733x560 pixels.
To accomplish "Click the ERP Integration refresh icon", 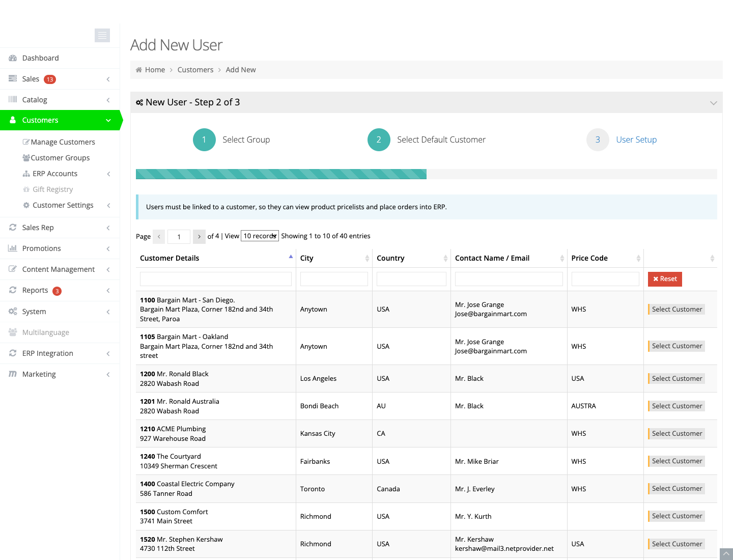I will click(13, 353).
